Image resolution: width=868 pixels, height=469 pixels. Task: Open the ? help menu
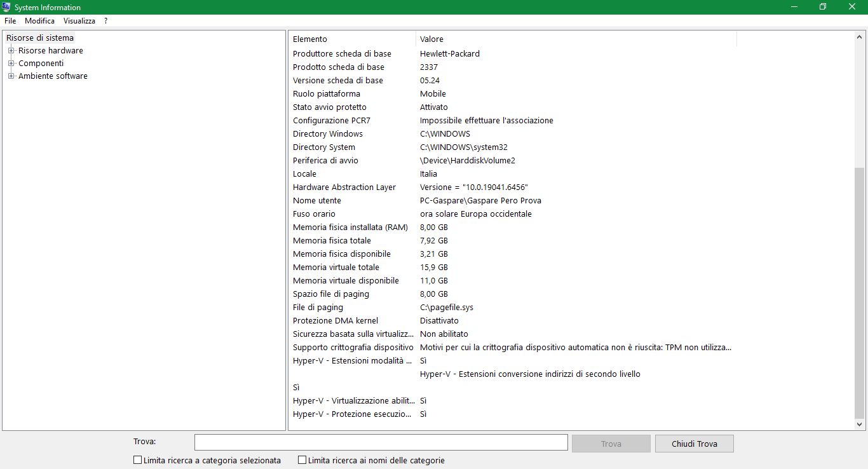(x=105, y=21)
